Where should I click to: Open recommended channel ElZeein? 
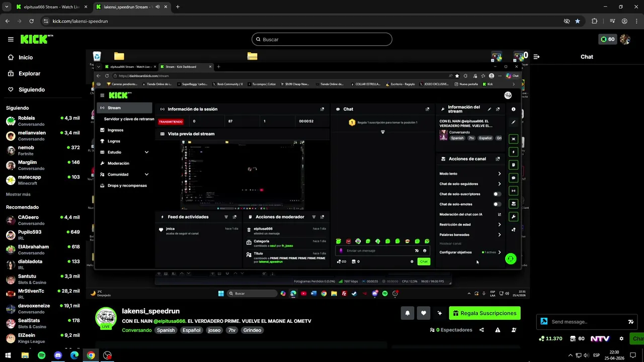point(43,338)
